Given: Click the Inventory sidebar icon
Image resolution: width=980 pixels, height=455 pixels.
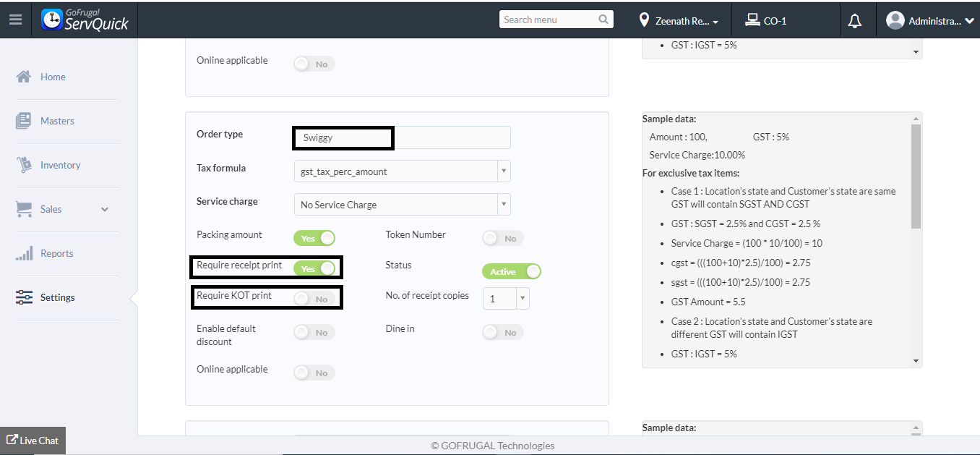Looking at the screenshot, I should [24, 165].
